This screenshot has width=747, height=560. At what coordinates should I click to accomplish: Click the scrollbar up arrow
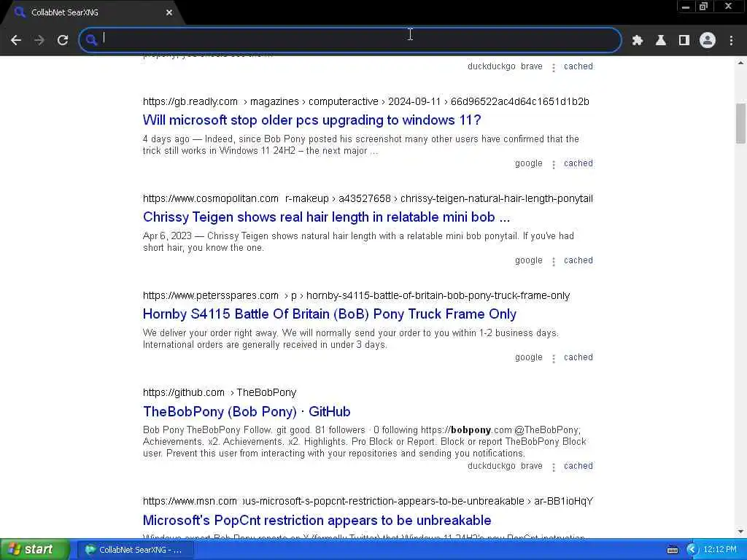click(x=740, y=63)
